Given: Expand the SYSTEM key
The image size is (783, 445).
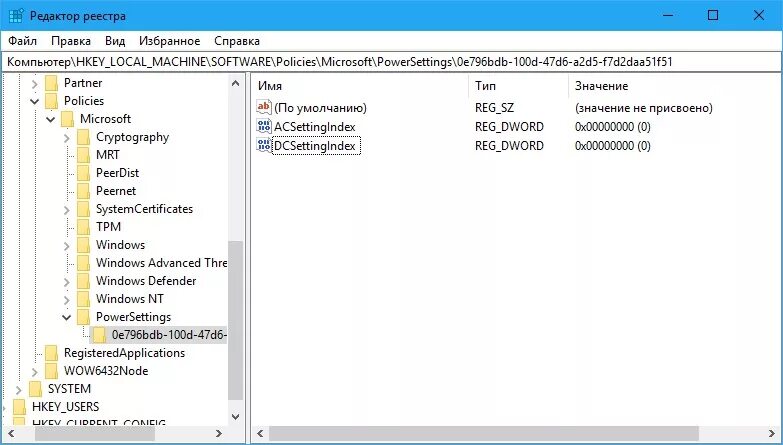Looking at the screenshot, I should click(x=18, y=390).
